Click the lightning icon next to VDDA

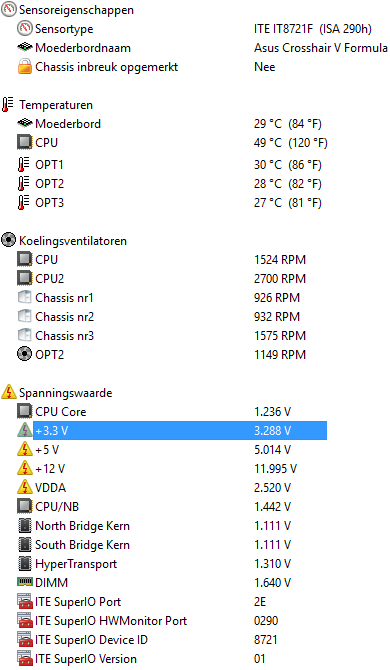[x=25, y=487]
